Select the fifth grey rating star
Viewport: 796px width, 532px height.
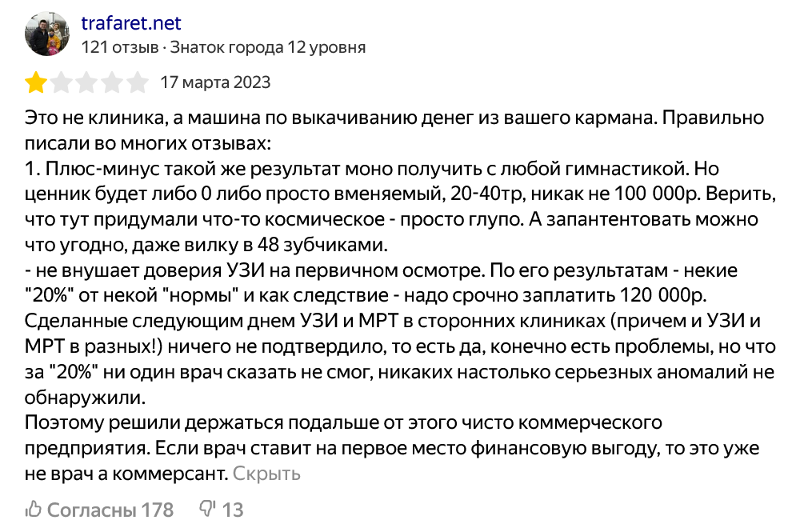(137, 82)
